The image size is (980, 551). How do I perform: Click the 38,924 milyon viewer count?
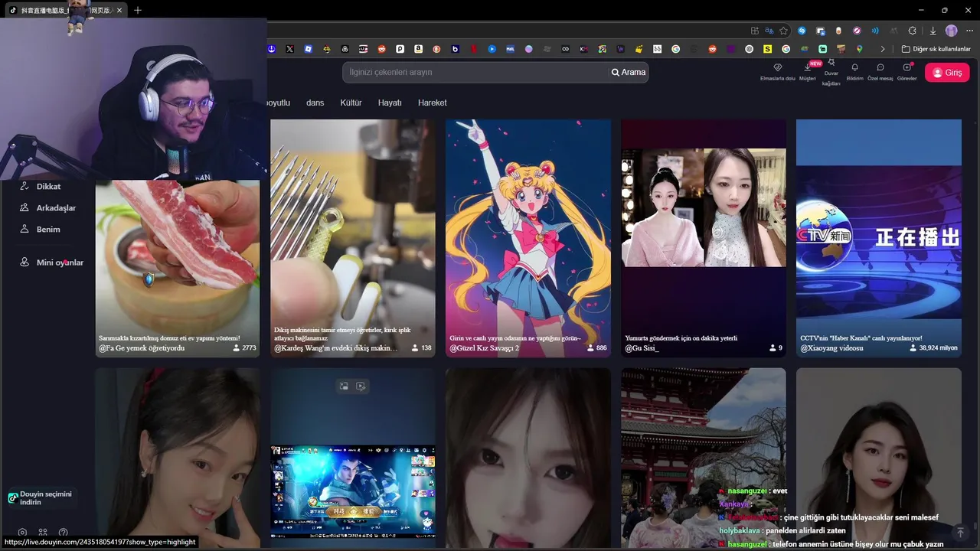934,347
